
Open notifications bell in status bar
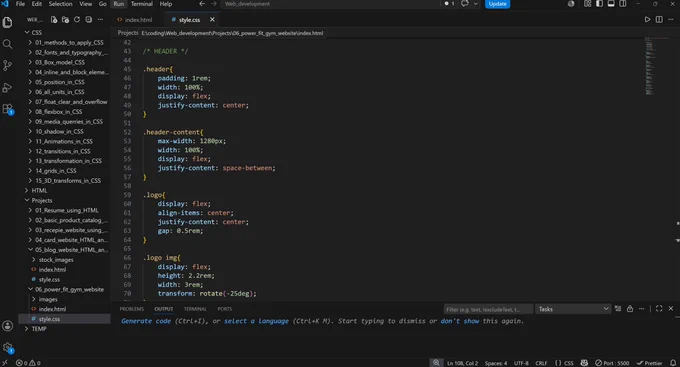click(x=673, y=363)
